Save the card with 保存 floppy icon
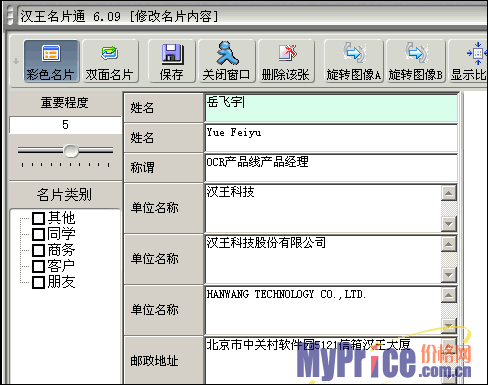This screenshot has height=385, width=488. [172, 61]
